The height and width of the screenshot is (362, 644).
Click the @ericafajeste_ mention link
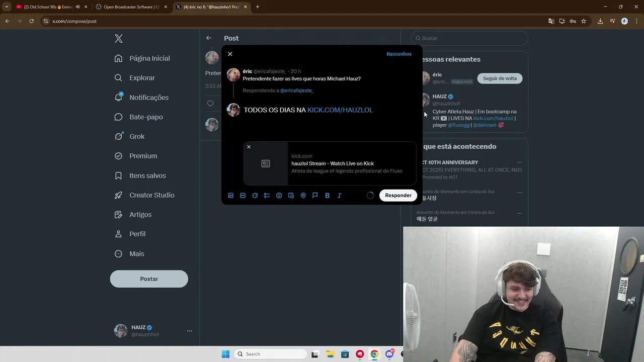pyautogui.click(x=297, y=90)
